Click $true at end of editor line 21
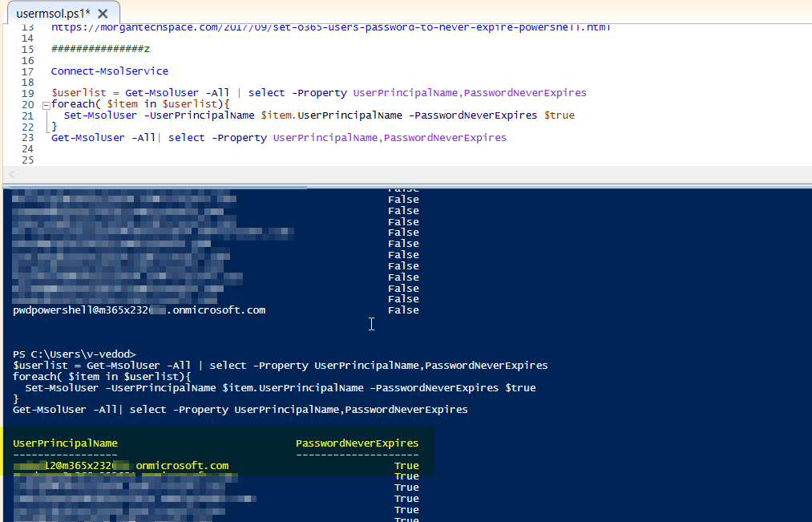This screenshot has height=522, width=812. click(x=560, y=115)
